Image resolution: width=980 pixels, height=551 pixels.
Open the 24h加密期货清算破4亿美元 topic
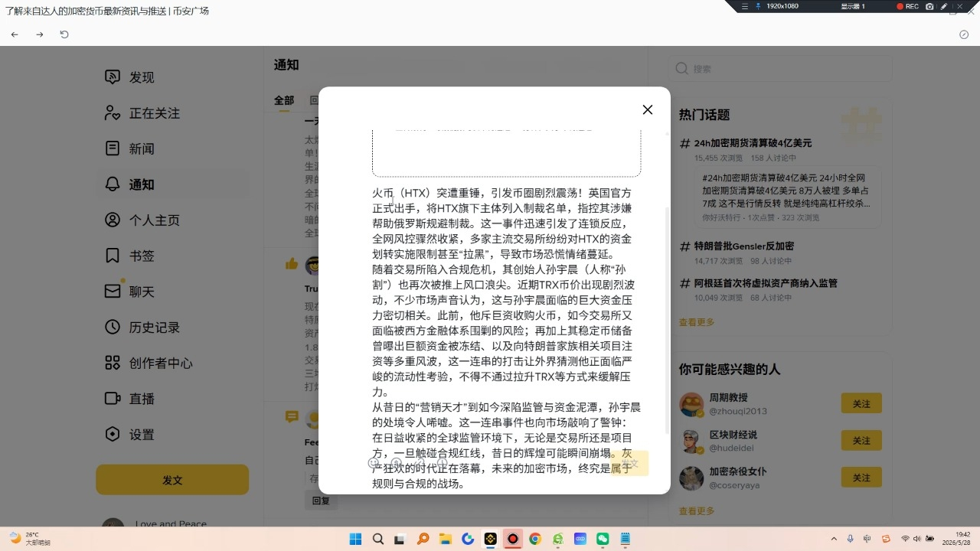(x=753, y=143)
